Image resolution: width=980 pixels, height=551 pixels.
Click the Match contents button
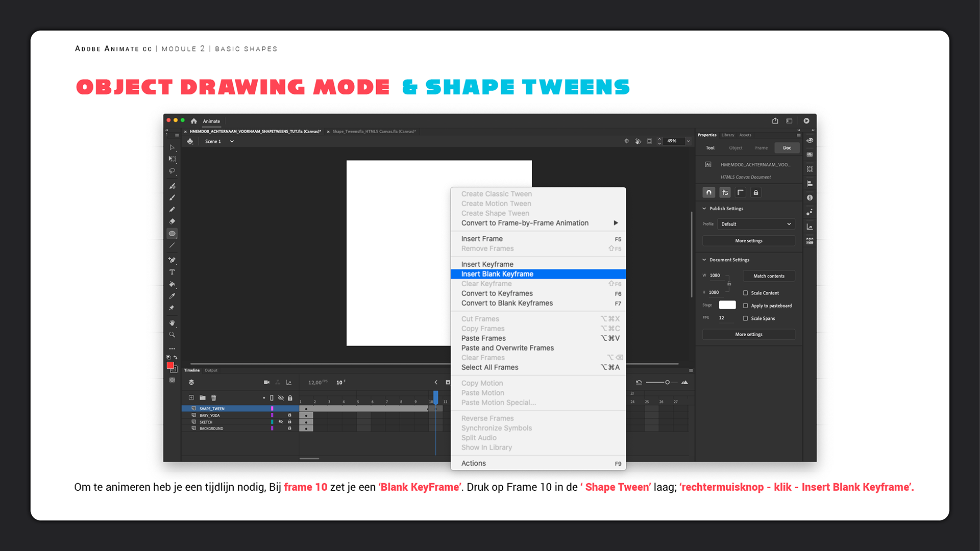[x=769, y=276]
